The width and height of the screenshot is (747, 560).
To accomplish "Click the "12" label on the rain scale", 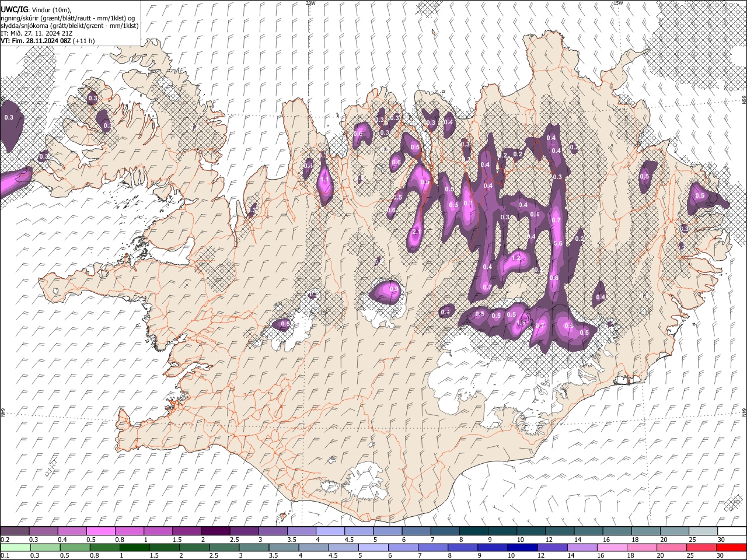I will click(541, 555).
